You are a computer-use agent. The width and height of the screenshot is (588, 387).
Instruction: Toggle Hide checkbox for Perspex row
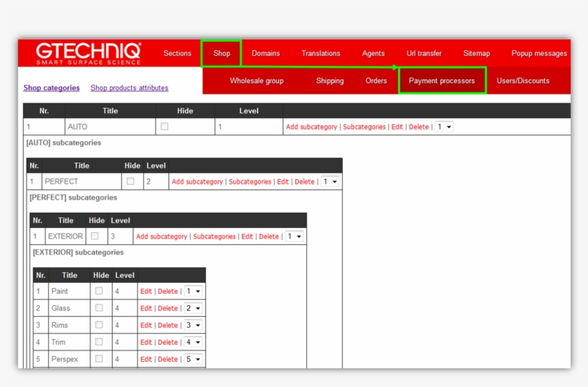coord(99,358)
